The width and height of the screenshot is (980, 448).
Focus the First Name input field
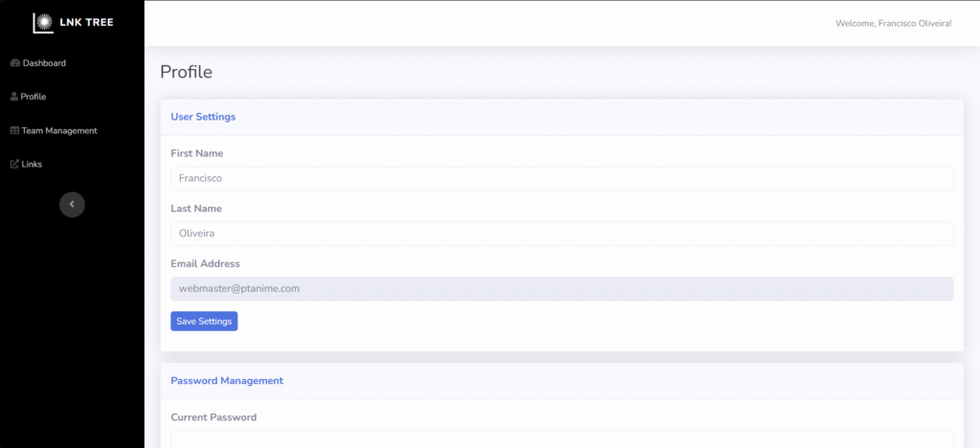point(562,178)
